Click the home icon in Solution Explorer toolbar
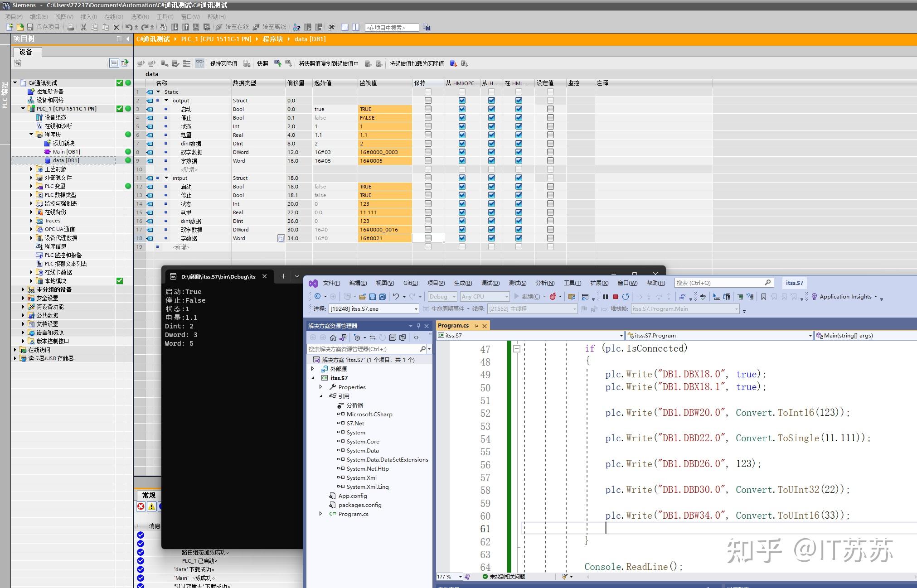The height and width of the screenshot is (588, 917). coord(333,337)
